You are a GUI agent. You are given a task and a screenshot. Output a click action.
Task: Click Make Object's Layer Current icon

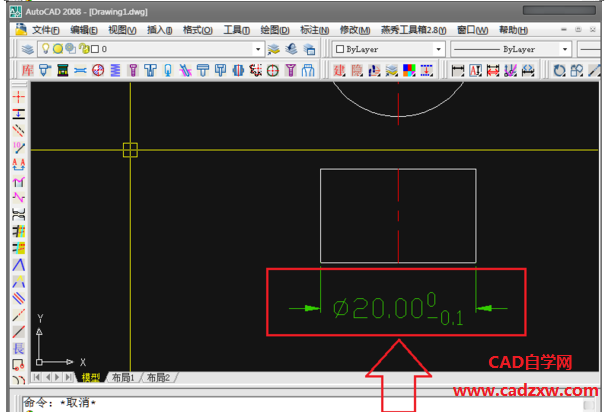click(274, 49)
